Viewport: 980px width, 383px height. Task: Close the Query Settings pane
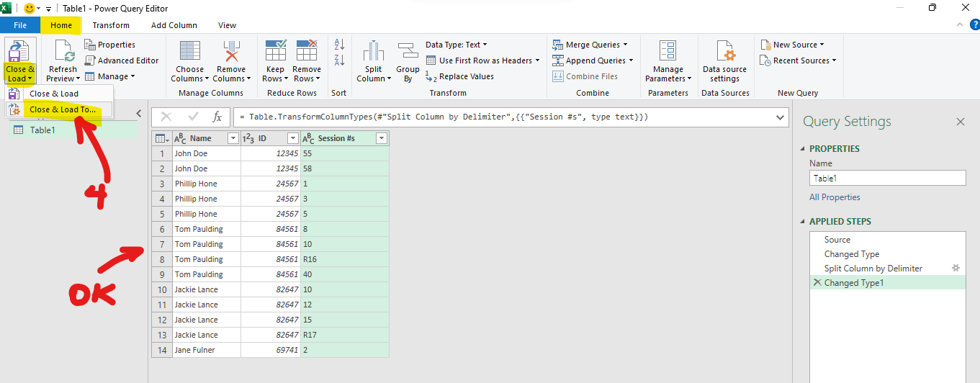tap(960, 122)
